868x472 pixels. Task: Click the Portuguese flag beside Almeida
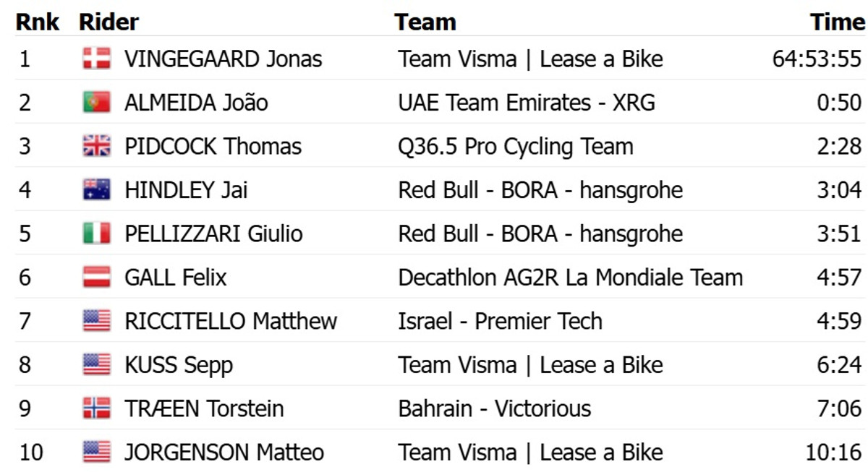(x=96, y=103)
